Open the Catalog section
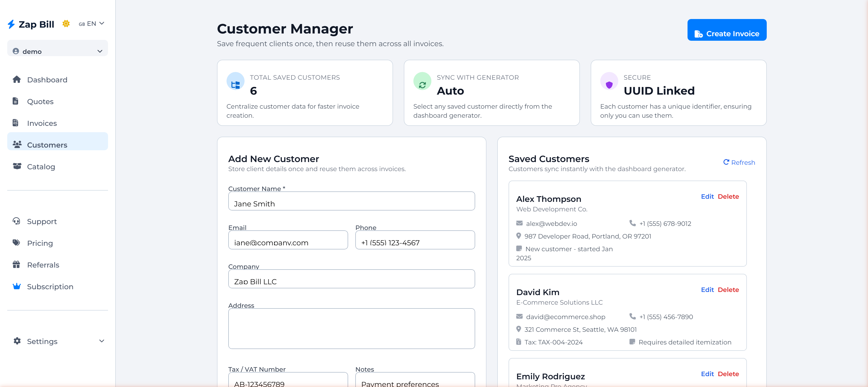 57,167
